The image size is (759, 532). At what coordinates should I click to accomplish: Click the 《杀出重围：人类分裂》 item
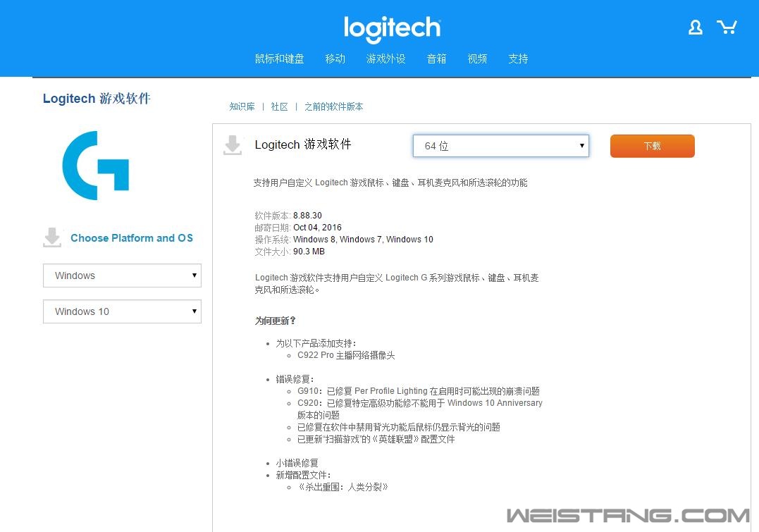pos(343,487)
